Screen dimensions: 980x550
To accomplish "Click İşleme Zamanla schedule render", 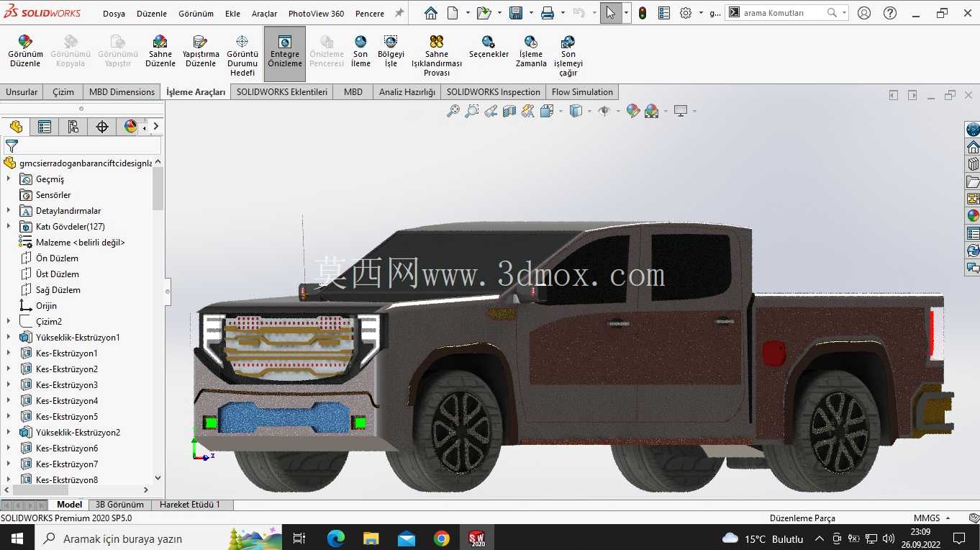I will coord(531,51).
